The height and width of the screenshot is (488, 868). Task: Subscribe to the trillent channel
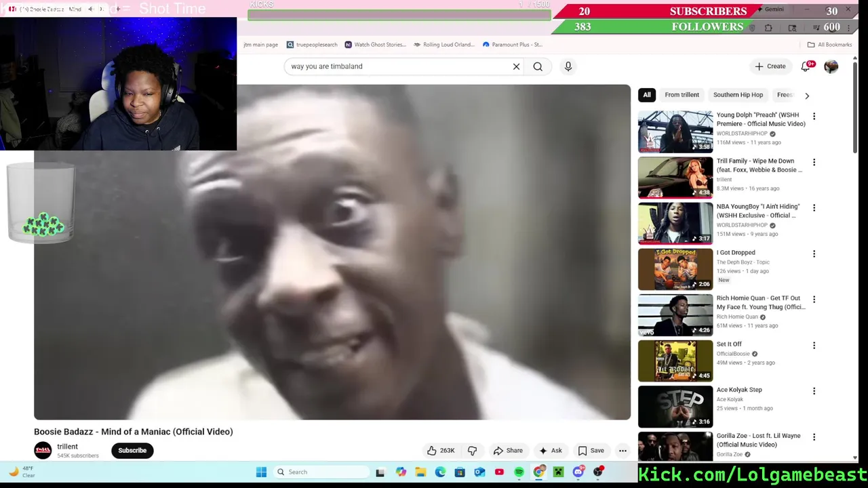[x=132, y=450]
